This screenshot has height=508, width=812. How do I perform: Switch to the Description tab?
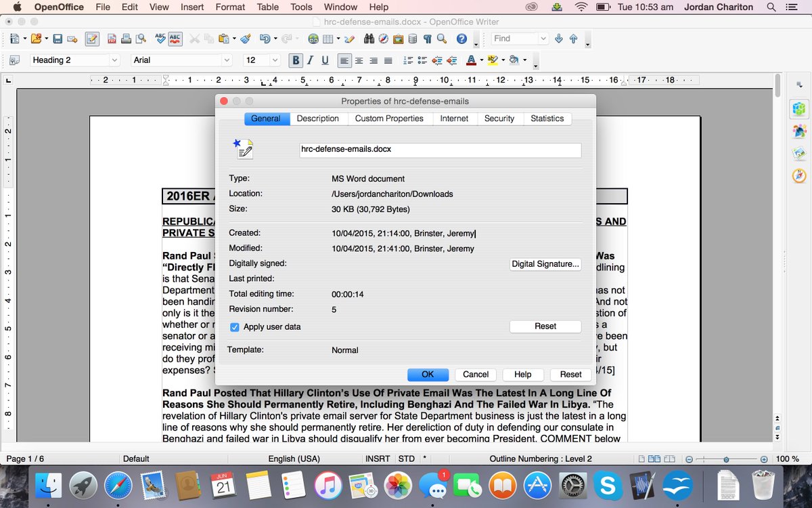[318, 119]
